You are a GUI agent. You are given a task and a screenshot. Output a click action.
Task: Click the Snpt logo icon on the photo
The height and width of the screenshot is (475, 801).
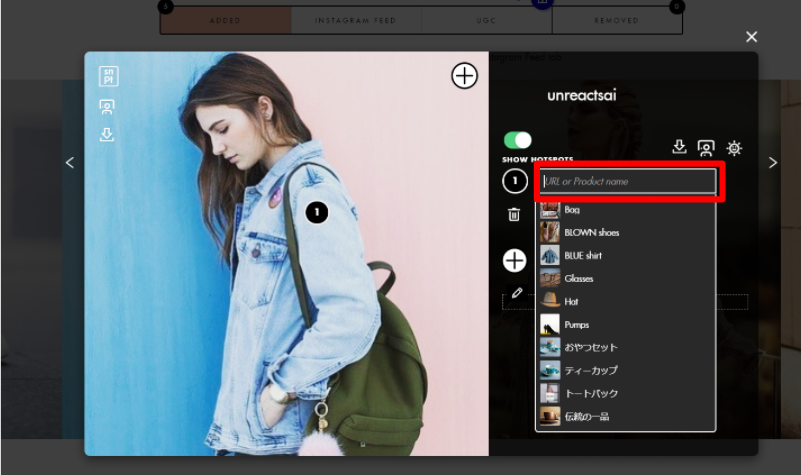[x=108, y=76]
